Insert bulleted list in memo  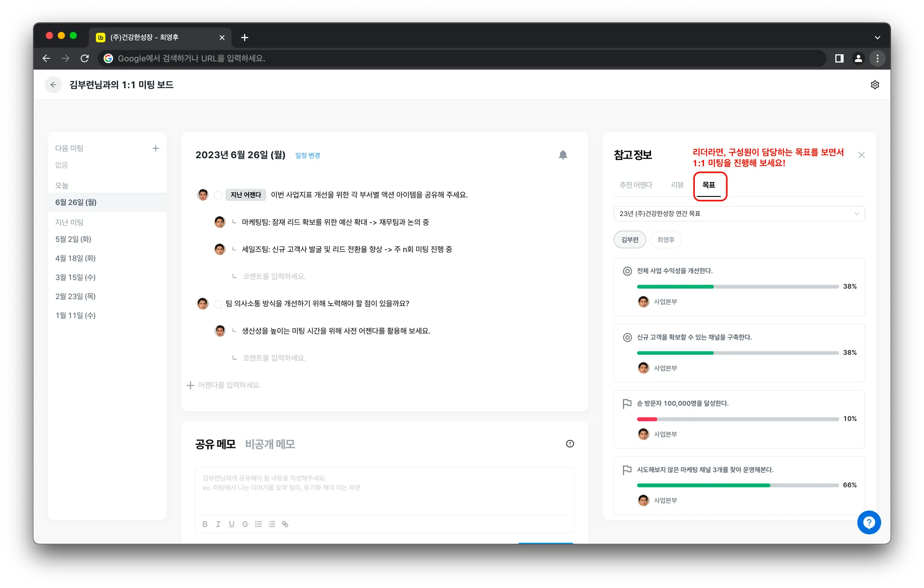click(272, 524)
